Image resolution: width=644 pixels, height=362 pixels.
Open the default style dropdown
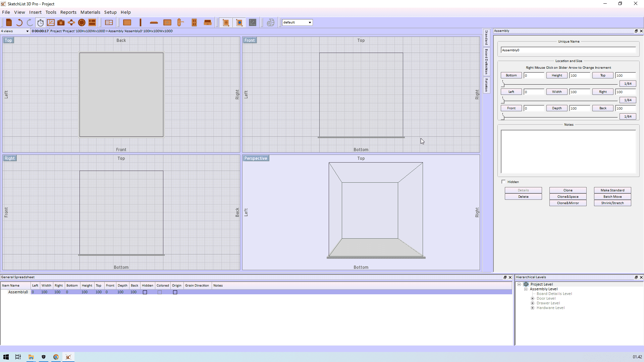310,22
